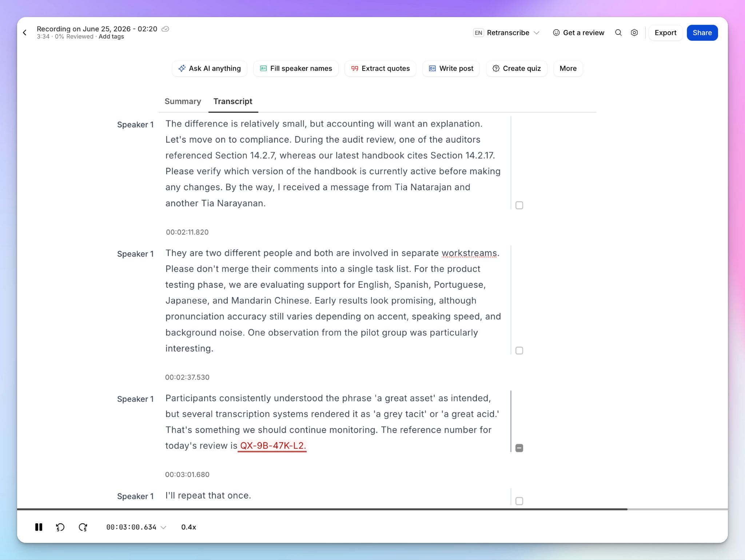745x560 pixels.
Task: Click the text 'I'll repeat that once.'
Action: (x=208, y=496)
